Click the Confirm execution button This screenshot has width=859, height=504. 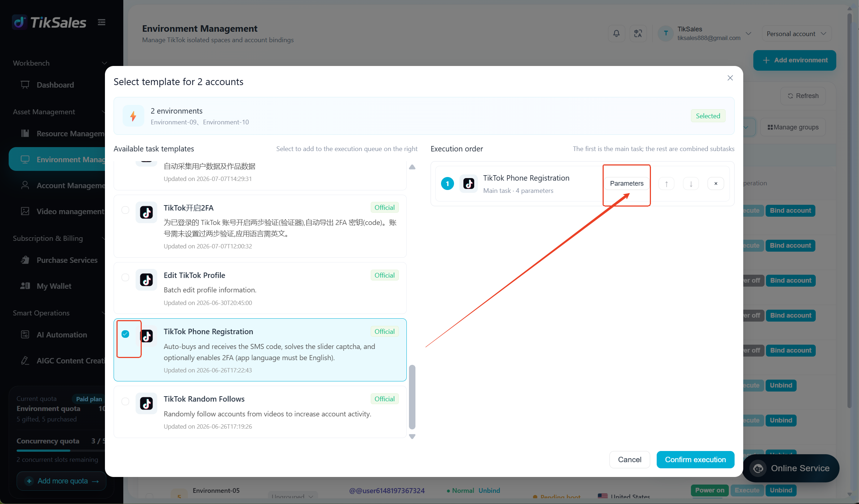(695, 460)
